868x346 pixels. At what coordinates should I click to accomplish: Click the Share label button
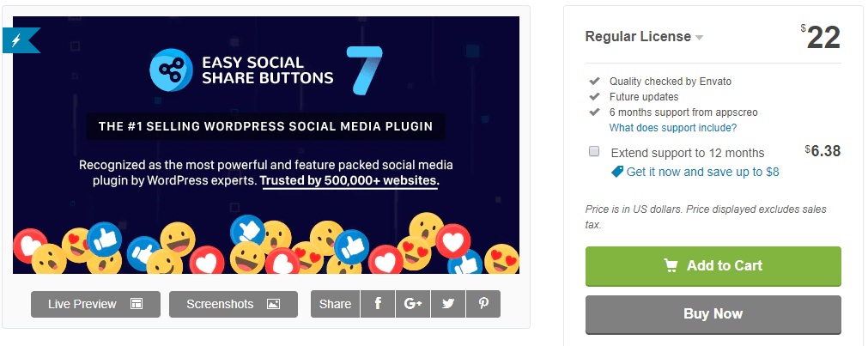pyautogui.click(x=335, y=304)
